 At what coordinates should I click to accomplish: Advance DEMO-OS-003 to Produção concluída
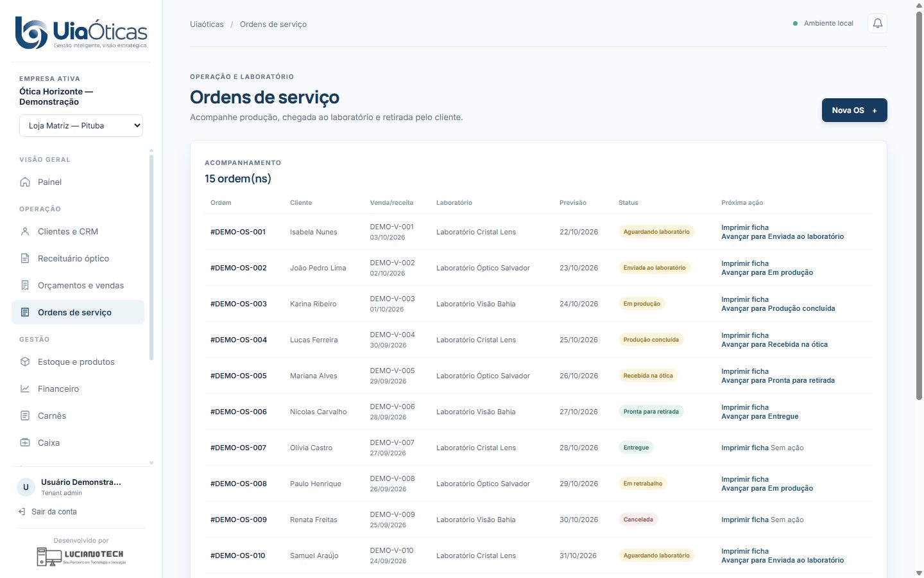tap(778, 308)
